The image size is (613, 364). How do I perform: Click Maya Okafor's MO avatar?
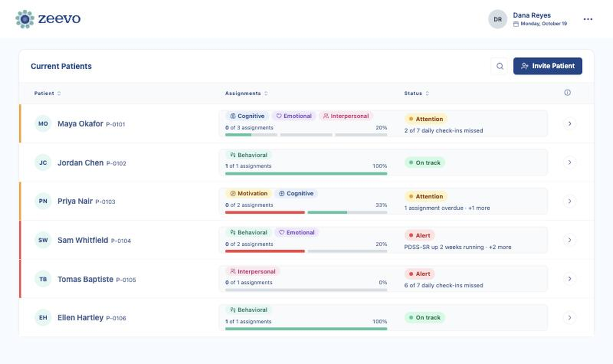point(43,124)
